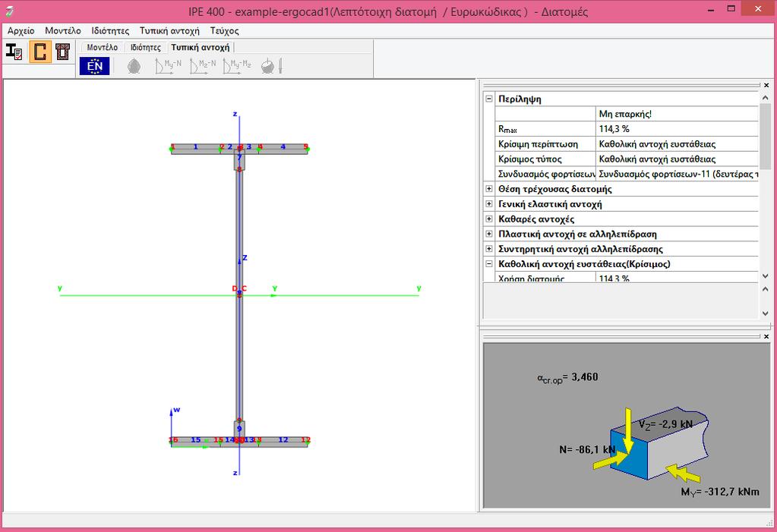The width and height of the screenshot is (777, 532).
Task: Switch to the Μοντέλο tab
Action: pos(102,48)
